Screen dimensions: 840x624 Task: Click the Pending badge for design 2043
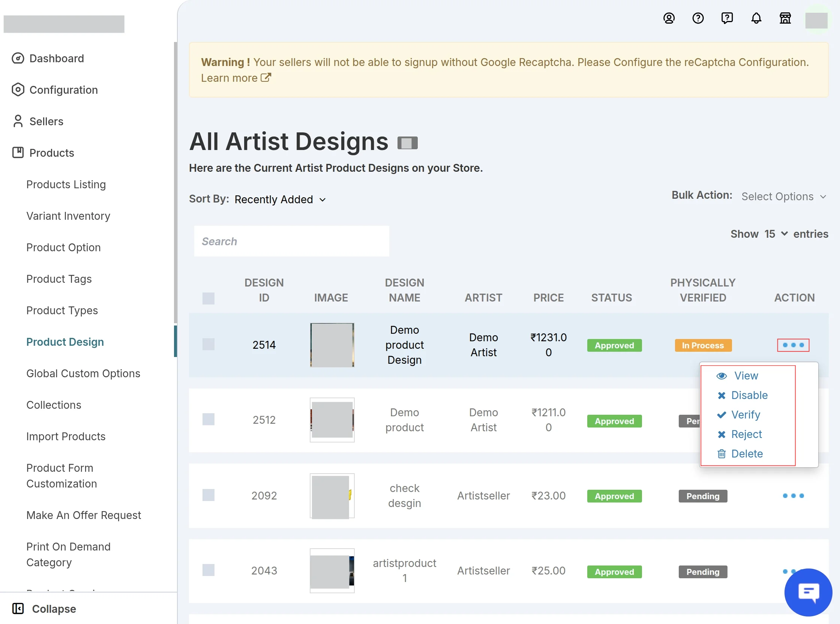point(703,571)
